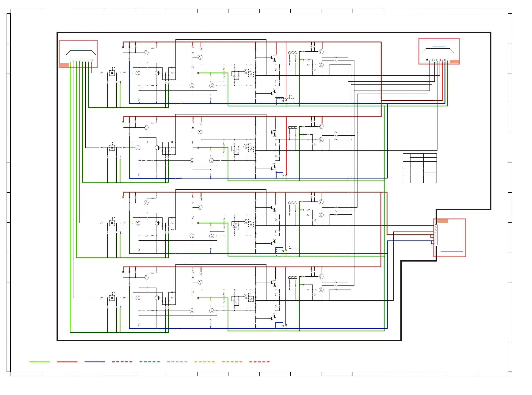The height and width of the screenshot is (395, 532).
Task: Click the blue underlined link in top-right connector box
Action: [x=439, y=46]
